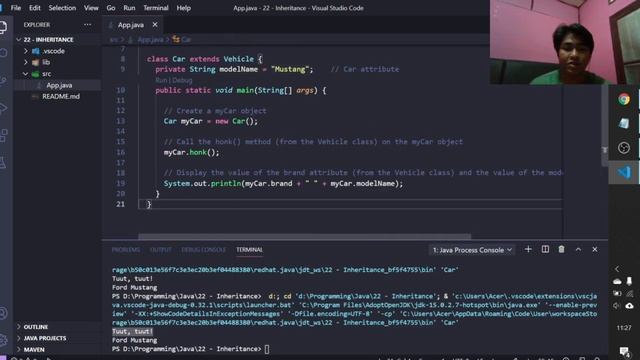Open the OneDrive cloud tray icon

point(618,281)
